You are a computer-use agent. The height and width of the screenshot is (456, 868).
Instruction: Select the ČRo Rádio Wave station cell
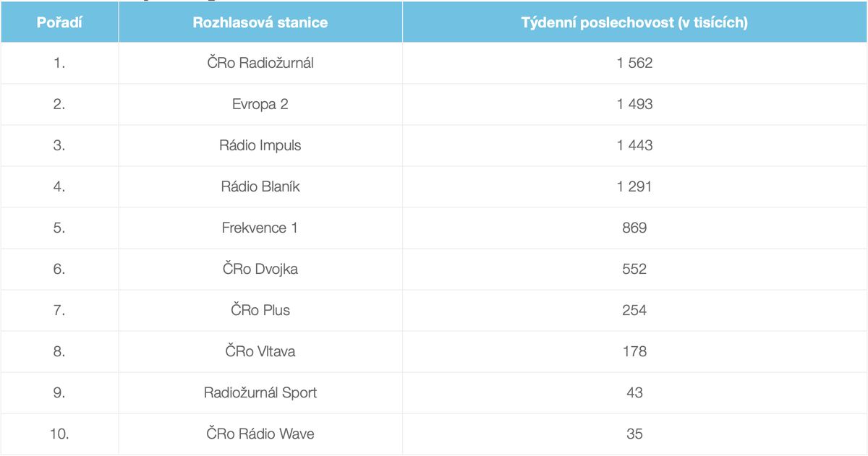click(x=260, y=434)
